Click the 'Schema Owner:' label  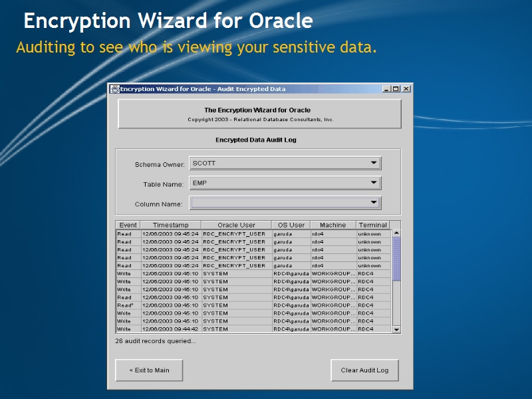[160, 164]
